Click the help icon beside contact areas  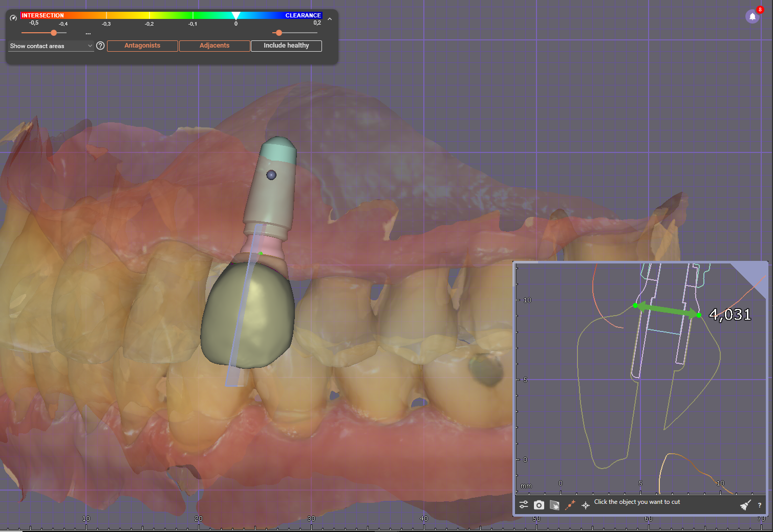(x=100, y=46)
